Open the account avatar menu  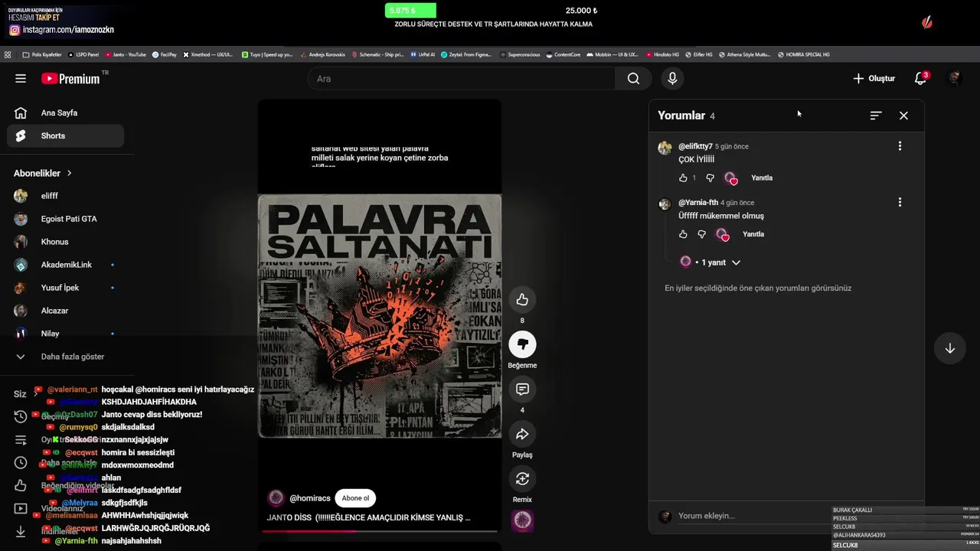954,79
